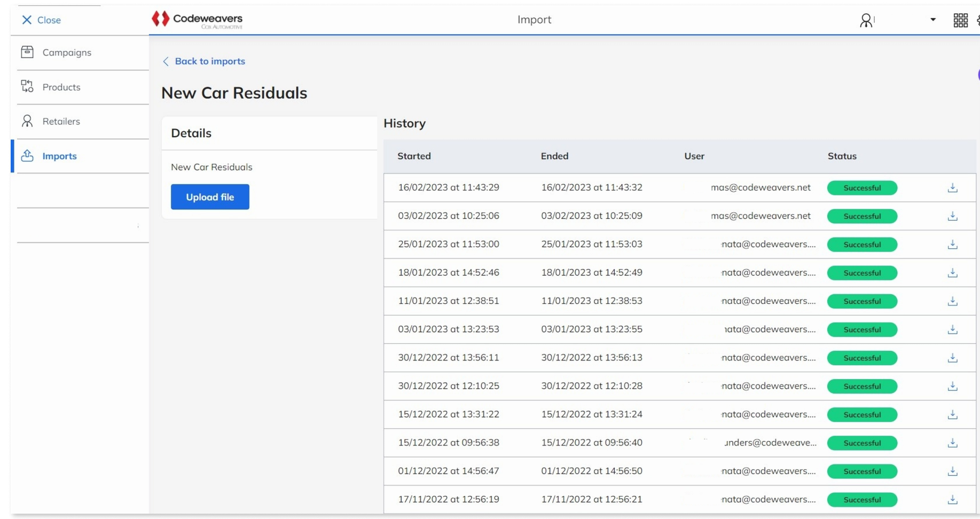Viewport: 980px width, 519px height.
Task: Click started time 11/01/2023 at 12:38:51
Action: pyautogui.click(x=449, y=301)
